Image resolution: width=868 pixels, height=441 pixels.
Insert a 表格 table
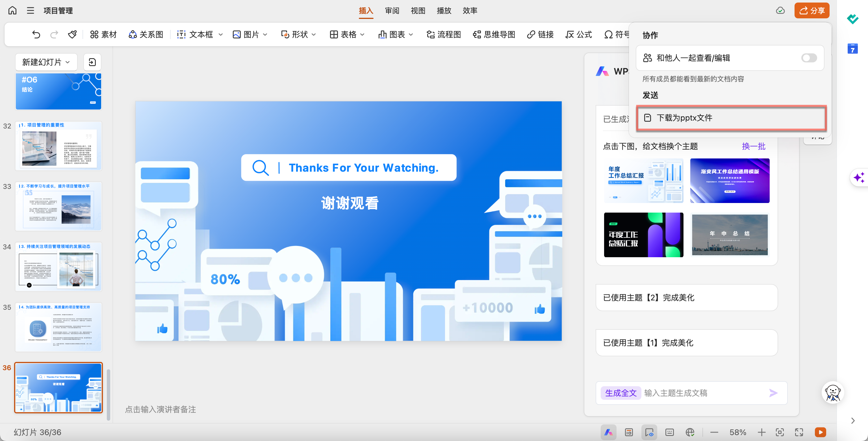click(343, 34)
